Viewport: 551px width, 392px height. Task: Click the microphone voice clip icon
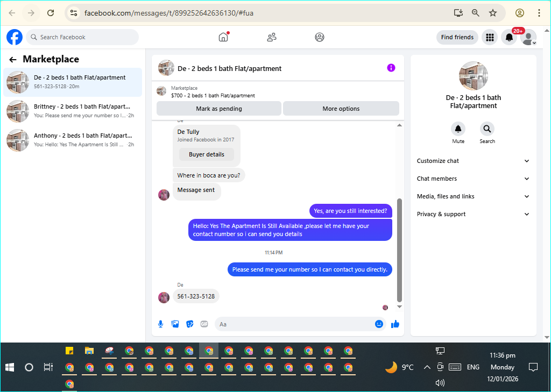coord(160,324)
